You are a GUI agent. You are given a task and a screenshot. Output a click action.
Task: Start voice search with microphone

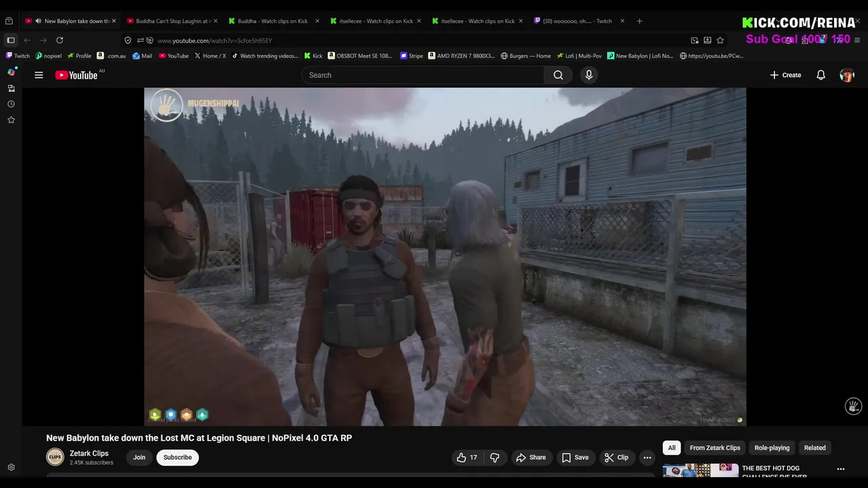589,75
